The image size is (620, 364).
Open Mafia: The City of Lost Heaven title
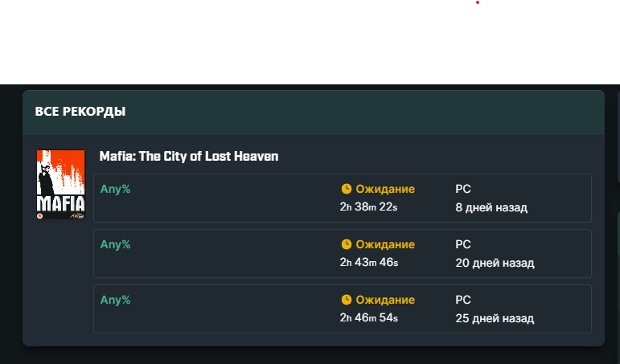[189, 156]
